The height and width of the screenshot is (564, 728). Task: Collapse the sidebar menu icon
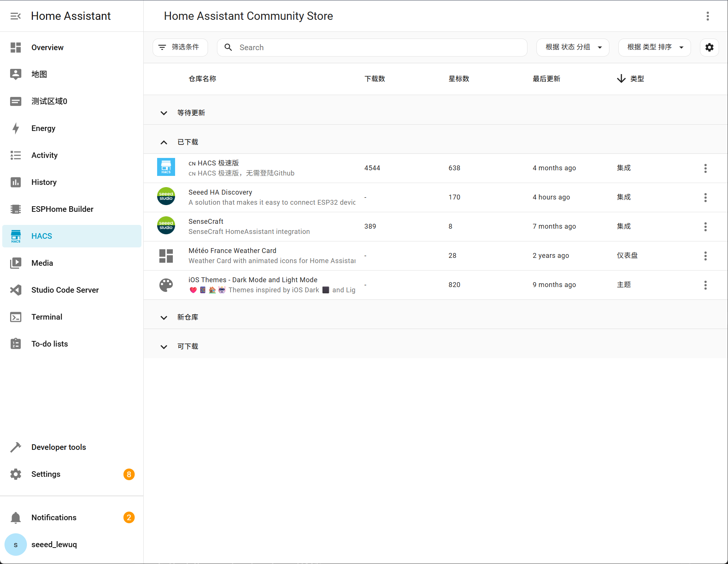[15, 16]
